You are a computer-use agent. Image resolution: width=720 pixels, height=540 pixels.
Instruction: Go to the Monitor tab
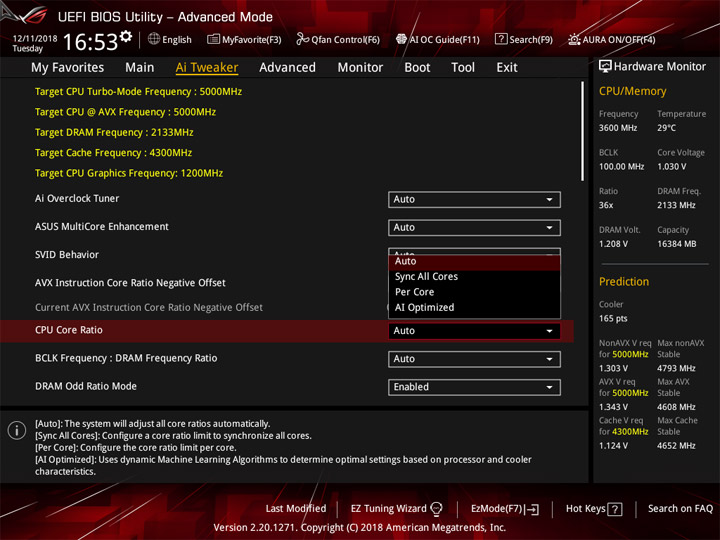(x=360, y=68)
